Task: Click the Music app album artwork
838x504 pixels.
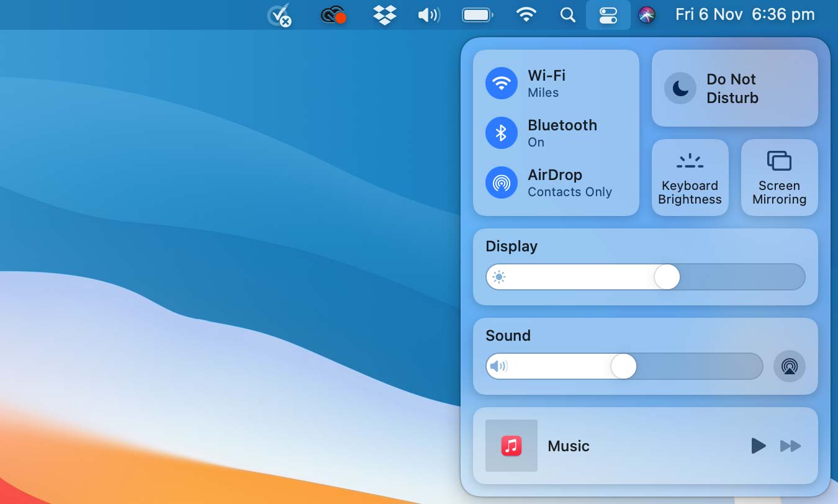Action: click(511, 446)
